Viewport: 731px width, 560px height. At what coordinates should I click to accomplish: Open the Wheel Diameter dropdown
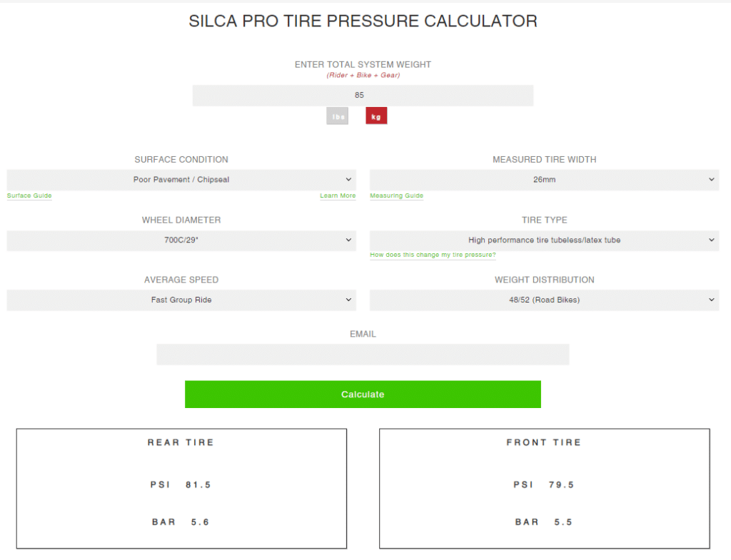click(x=181, y=240)
